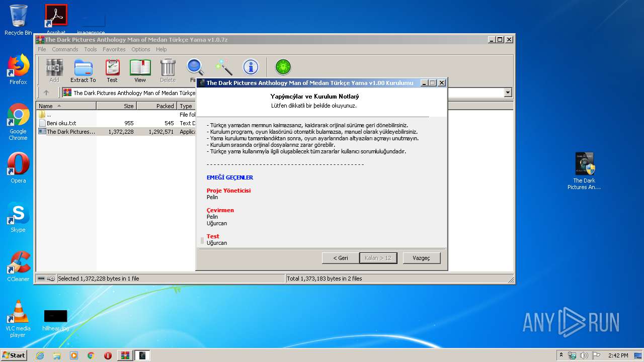This screenshot has width=644, height=362.
Task: Click the Delete toolbar icon in WinRAR
Action: click(168, 70)
